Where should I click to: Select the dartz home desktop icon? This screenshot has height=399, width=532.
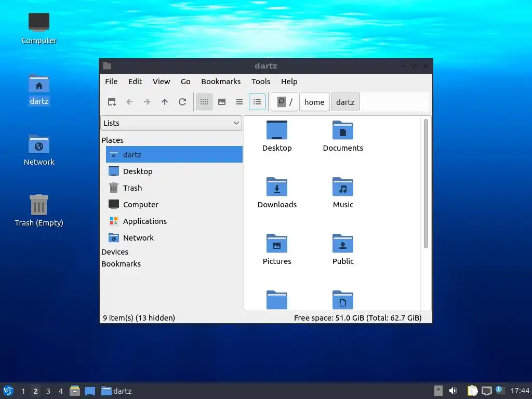tap(39, 90)
